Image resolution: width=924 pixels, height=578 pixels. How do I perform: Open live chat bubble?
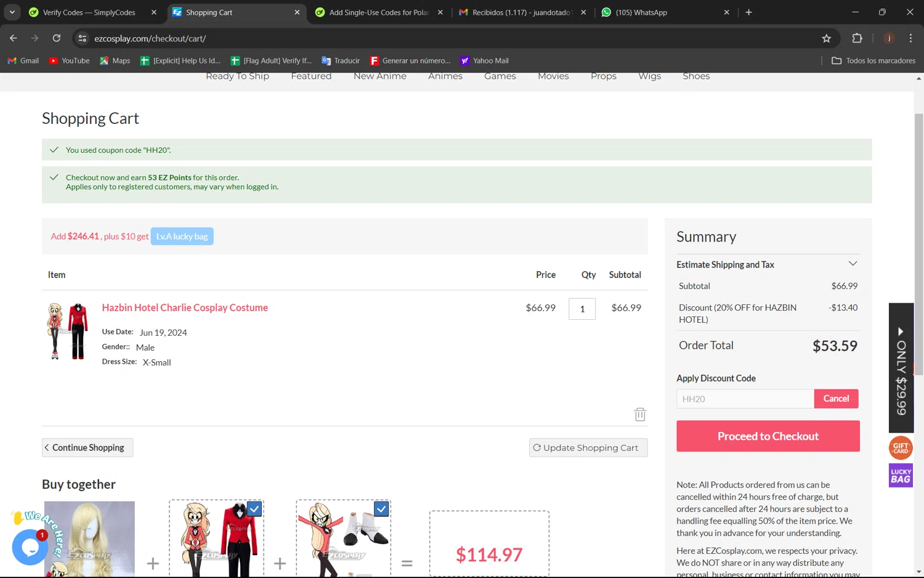click(x=30, y=547)
